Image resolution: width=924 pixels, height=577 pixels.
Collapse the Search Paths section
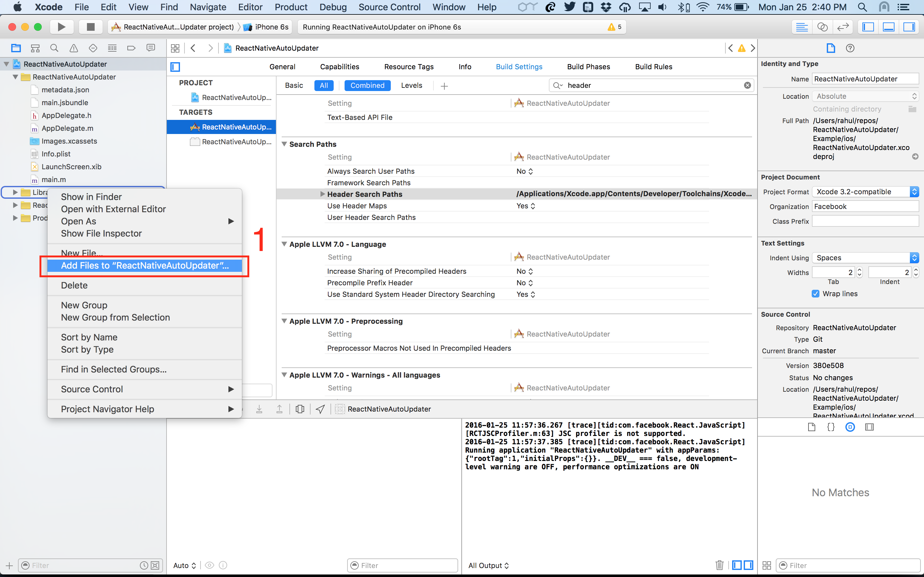pos(284,144)
